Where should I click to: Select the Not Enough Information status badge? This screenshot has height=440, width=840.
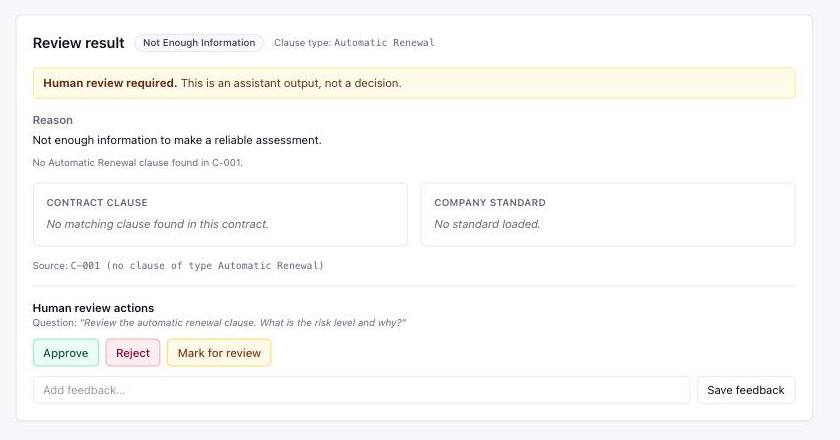[x=199, y=43]
